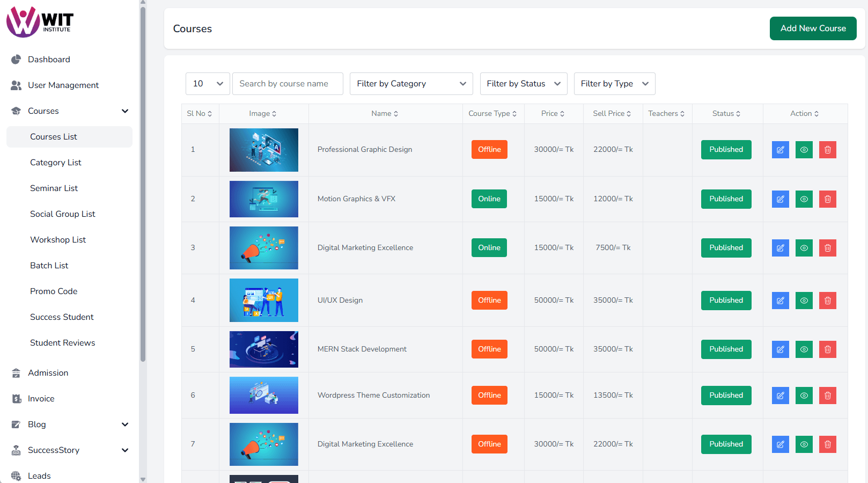Edit the Motion Graphics & VFX course

[780, 199]
